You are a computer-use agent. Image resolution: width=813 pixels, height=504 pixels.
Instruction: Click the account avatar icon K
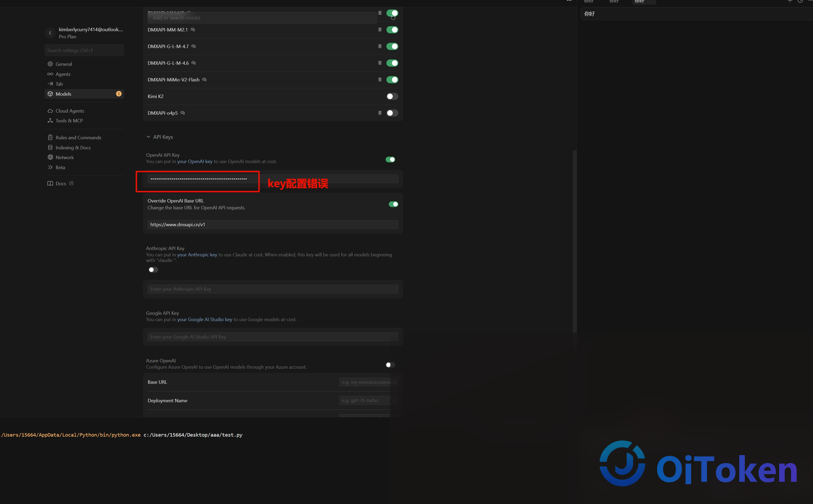(50, 33)
